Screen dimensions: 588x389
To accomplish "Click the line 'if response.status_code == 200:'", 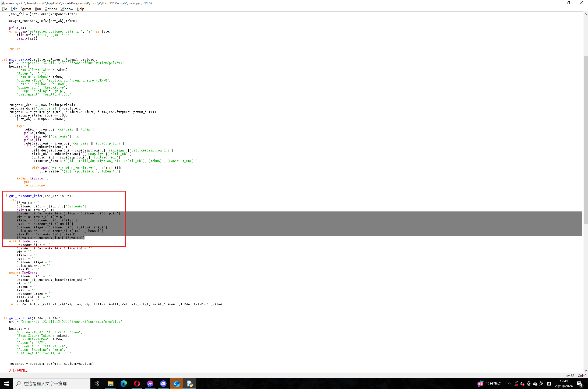I will tap(38, 115).
